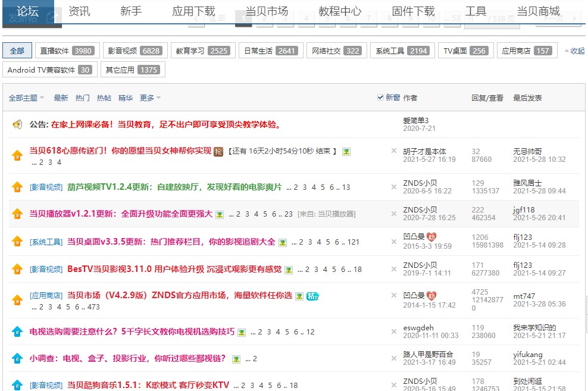This screenshot has width=588, height=391.
Task: Click the blue sticky arrow beside 当贝酷狗音乐1.5.1
Action: (17, 385)
